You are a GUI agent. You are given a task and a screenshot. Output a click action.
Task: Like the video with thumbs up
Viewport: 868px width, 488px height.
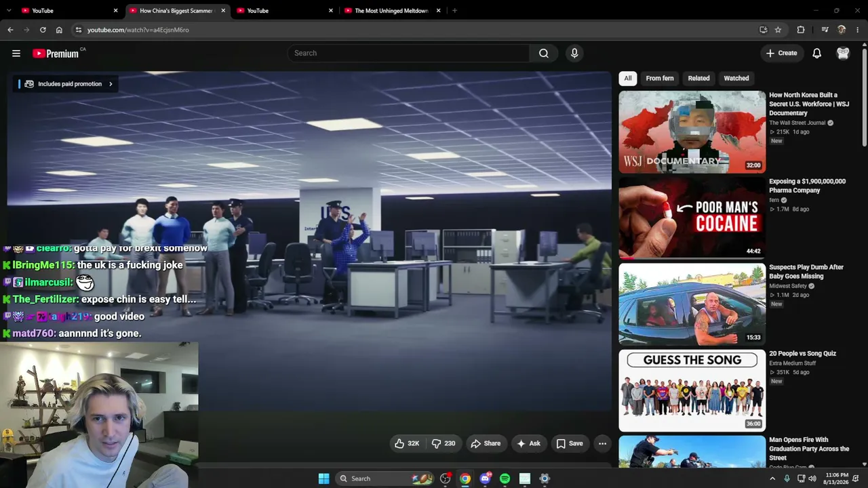point(407,443)
